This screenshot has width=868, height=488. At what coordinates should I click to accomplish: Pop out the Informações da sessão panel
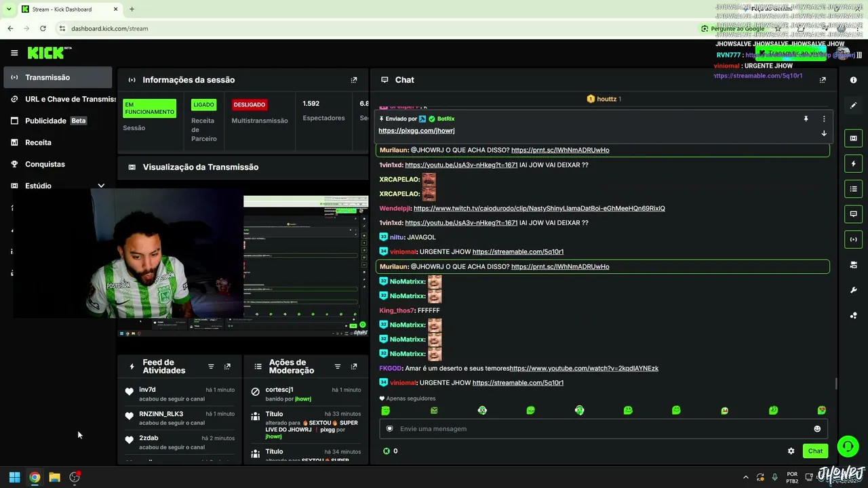353,80
